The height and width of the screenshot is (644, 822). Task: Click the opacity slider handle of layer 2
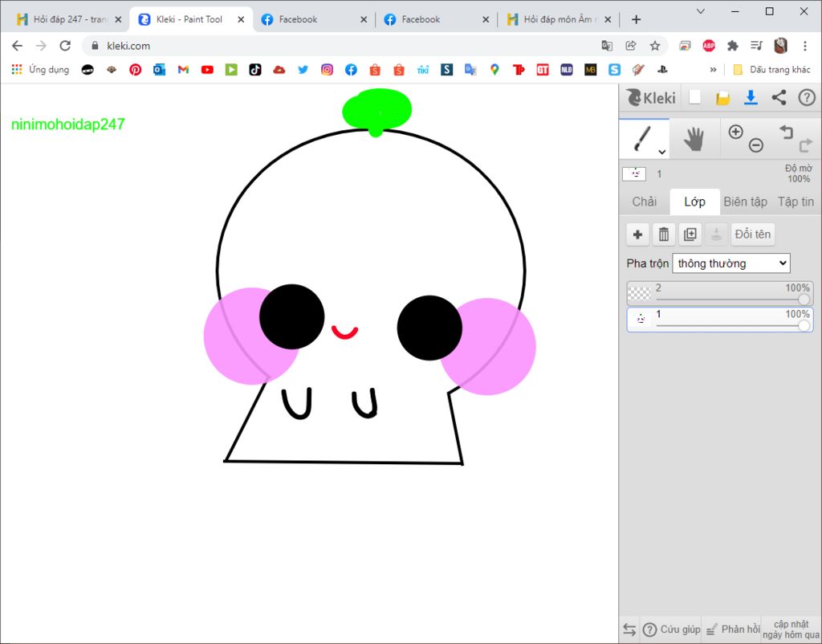tap(803, 300)
